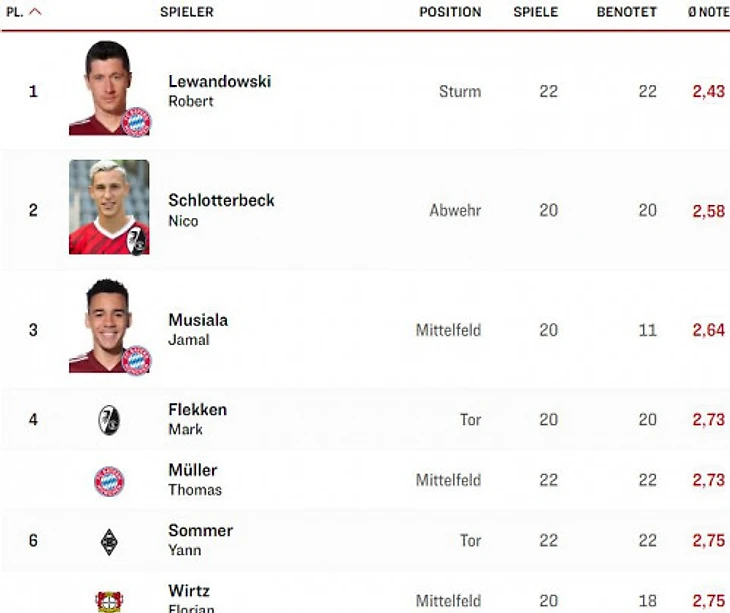The image size is (730, 613).
Task: Click the Freiburg crest on Schlotterbeck's photo
Action: click(x=137, y=240)
